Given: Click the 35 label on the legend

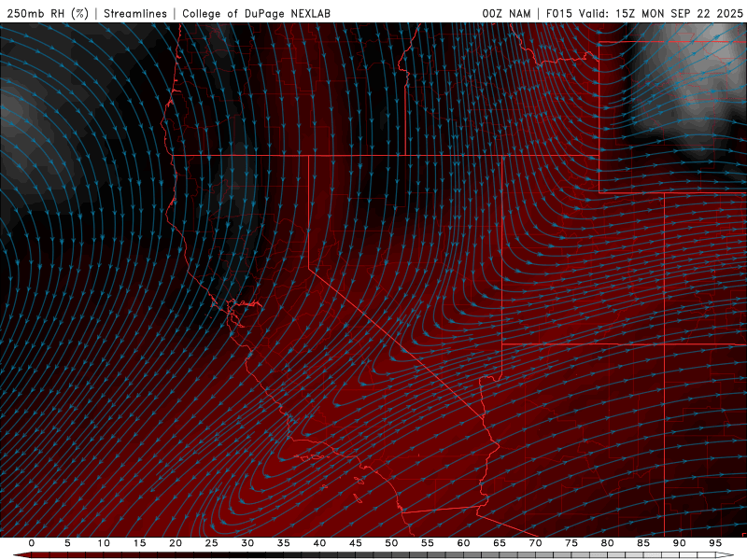Looking at the screenshot, I should [284, 543].
